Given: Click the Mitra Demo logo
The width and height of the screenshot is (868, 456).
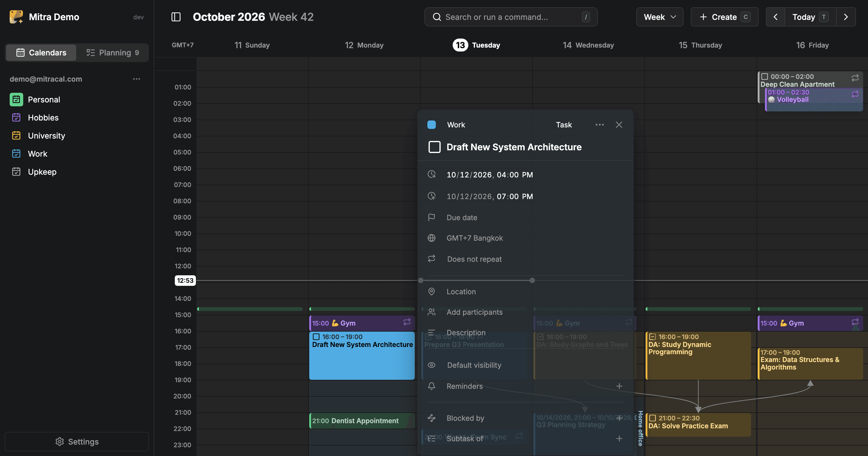Looking at the screenshot, I should coord(16,17).
